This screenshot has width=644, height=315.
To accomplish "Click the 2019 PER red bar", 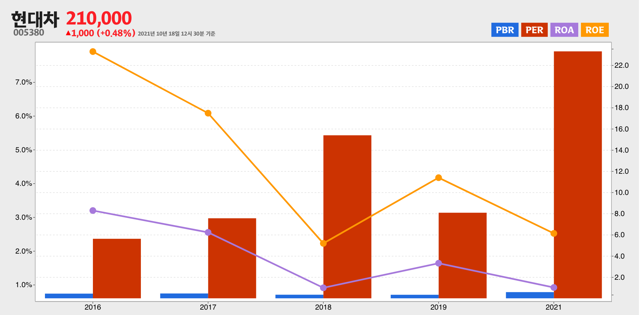I will (x=463, y=255).
